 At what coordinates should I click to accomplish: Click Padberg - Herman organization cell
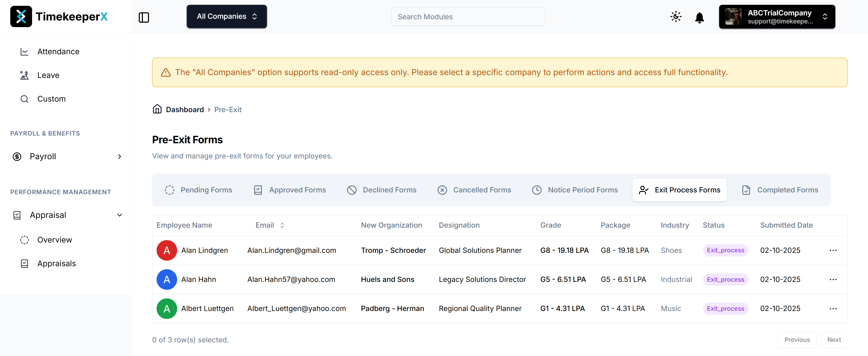coord(392,309)
